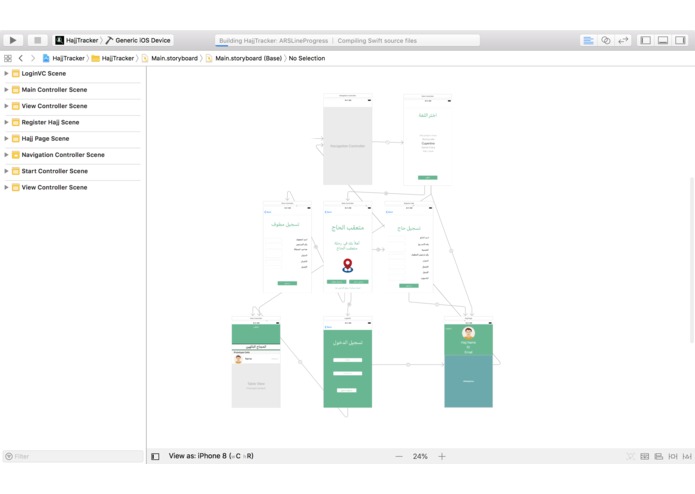Toggle the Debug area panel
The image size is (695, 494).
click(x=663, y=40)
